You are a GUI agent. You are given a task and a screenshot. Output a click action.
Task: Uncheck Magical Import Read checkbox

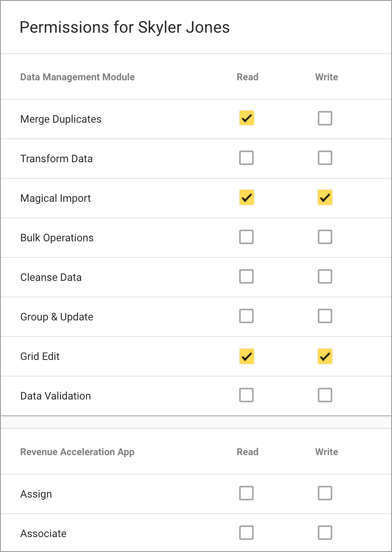coord(246,197)
